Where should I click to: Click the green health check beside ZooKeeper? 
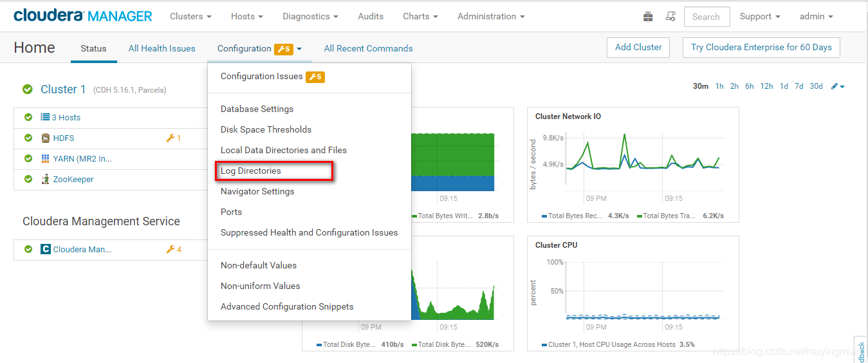(28, 179)
